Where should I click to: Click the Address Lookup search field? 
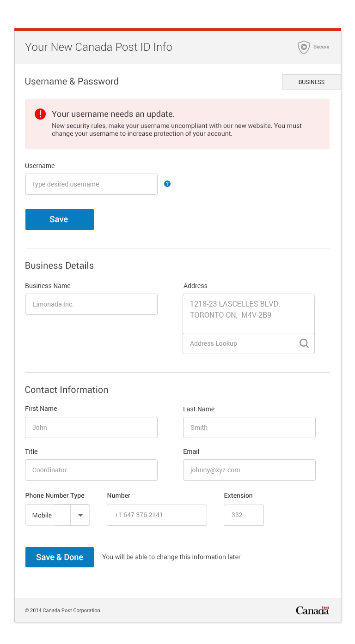[x=249, y=343]
